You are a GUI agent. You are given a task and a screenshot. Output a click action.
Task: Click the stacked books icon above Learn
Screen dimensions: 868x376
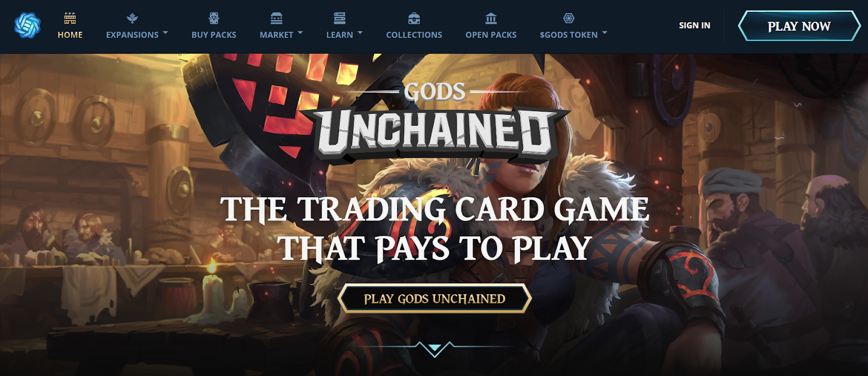tap(340, 18)
